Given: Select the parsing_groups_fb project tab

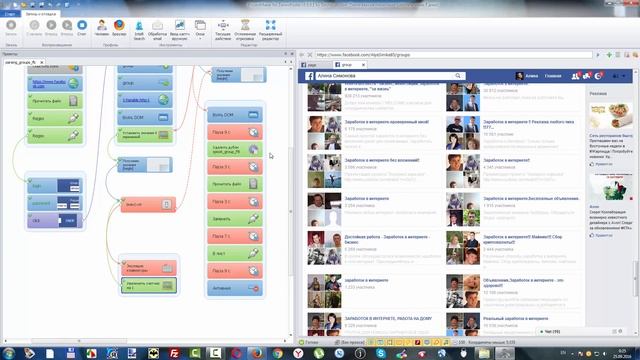Looking at the screenshot, I should pyautogui.click(x=21, y=62).
